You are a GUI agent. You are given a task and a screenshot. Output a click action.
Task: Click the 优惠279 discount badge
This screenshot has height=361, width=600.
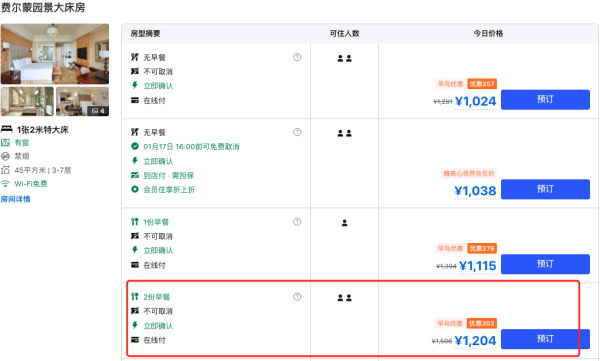click(482, 248)
